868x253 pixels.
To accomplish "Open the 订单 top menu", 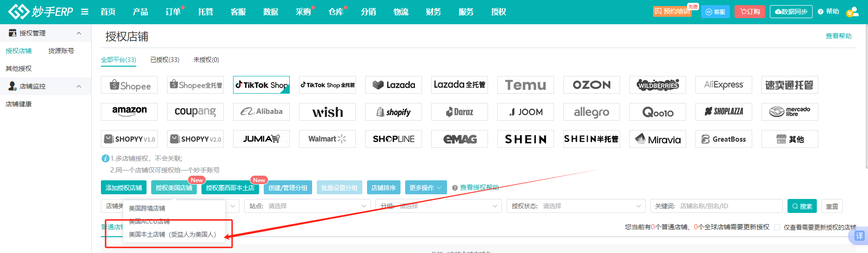I will pos(173,12).
